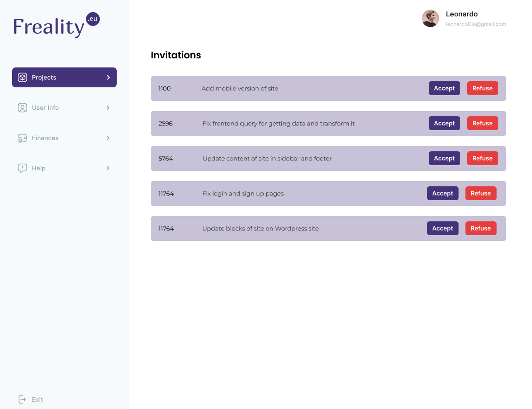Click the Projects cube icon in sidebar
Image resolution: width=532 pixels, height=409 pixels.
coord(22,77)
